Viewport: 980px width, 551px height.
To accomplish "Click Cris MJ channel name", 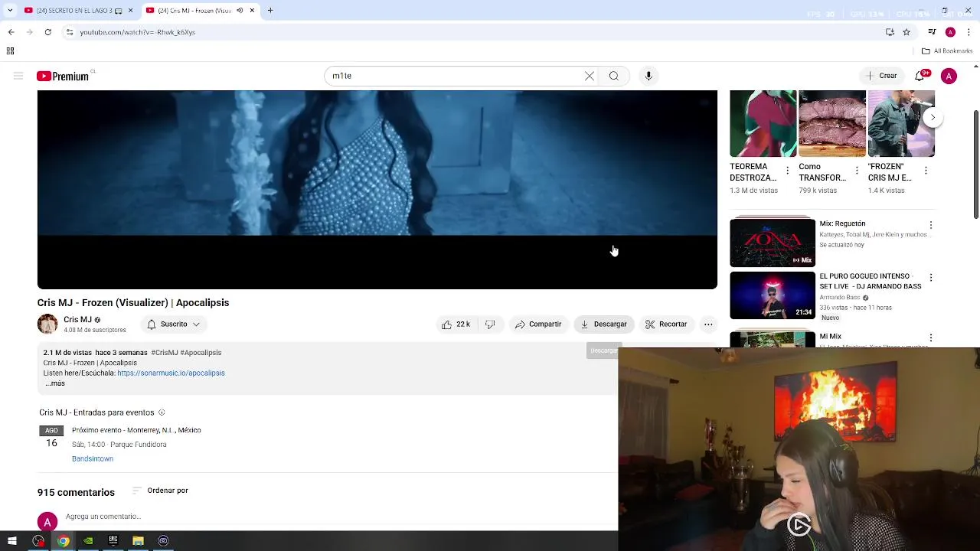I will [x=77, y=319].
